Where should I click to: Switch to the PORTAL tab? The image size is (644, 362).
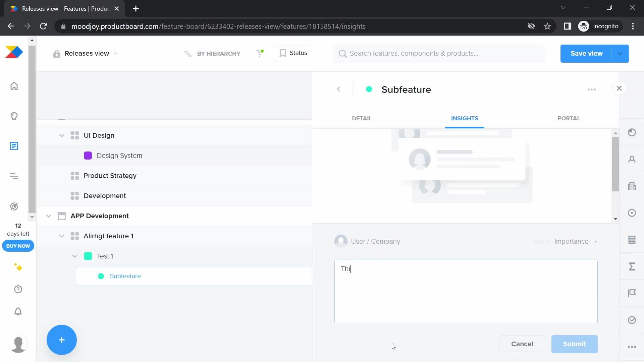[x=569, y=118]
